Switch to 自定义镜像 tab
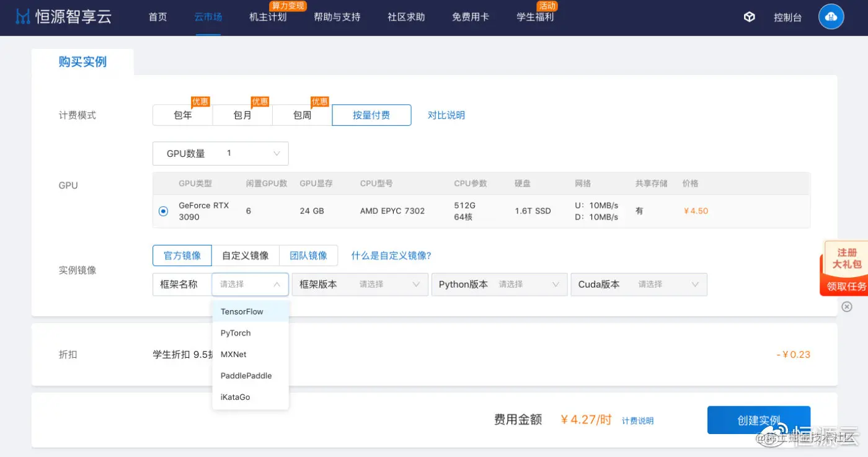Viewport: 868px width, 457px height. (x=246, y=255)
